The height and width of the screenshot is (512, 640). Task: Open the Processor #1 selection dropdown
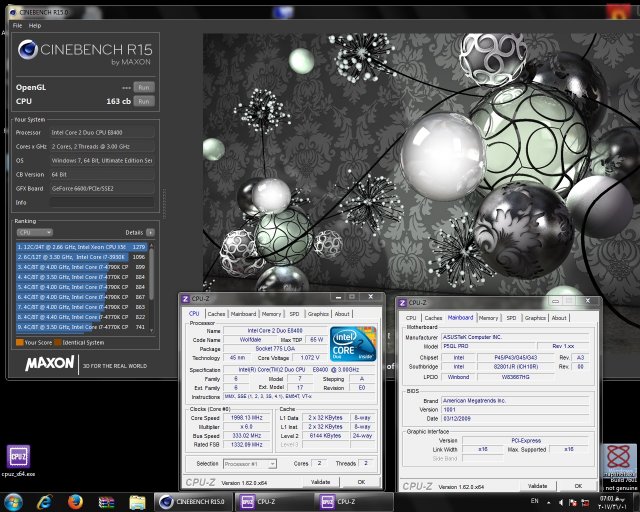click(x=248, y=463)
